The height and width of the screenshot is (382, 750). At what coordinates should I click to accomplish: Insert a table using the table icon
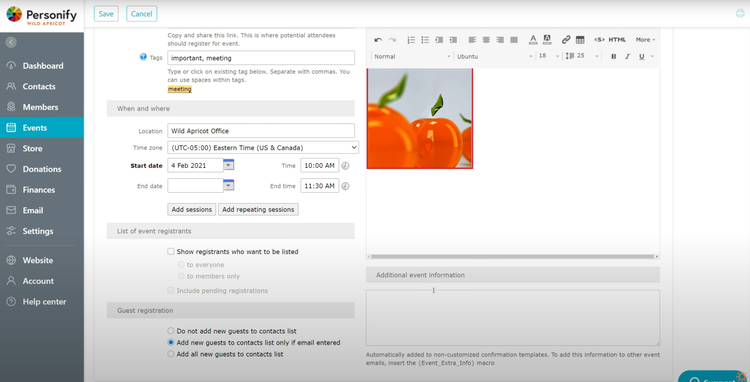coord(580,40)
